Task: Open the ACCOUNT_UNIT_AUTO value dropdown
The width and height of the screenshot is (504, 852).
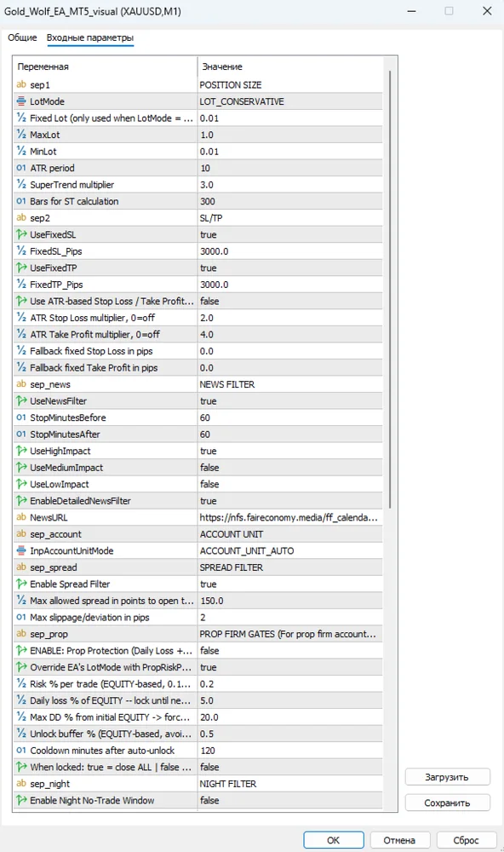Action: pyautogui.click(x=290, y=550)
